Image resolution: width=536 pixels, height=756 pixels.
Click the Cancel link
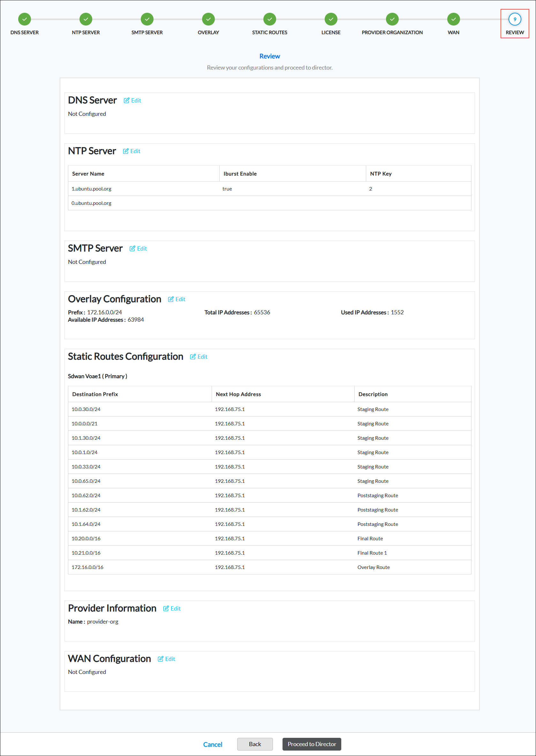tap(213, 745)
